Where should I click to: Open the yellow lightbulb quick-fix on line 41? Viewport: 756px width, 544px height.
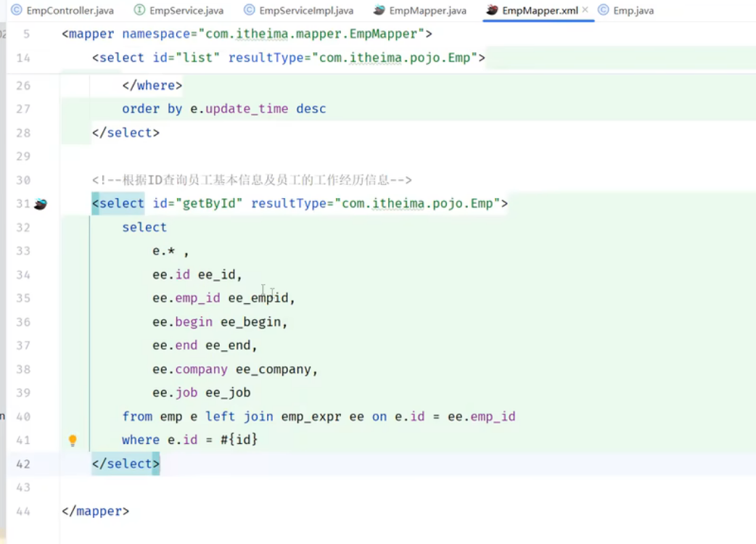(x=73, y=440)
